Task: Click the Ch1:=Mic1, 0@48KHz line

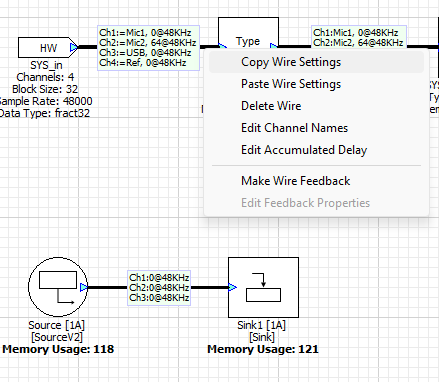Action: [x=145, y=33]
